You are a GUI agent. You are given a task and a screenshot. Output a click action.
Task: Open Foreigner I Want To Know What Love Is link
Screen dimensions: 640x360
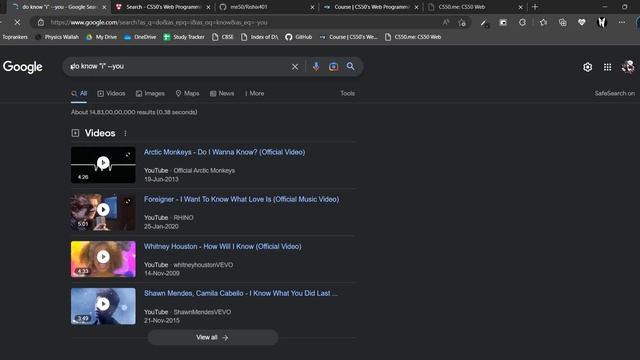point(241,199)
